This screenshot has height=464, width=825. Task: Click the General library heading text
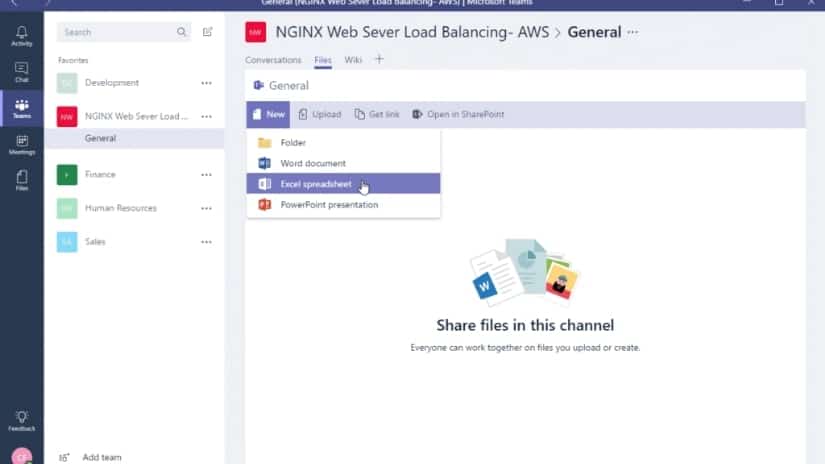tap(288, 85)
